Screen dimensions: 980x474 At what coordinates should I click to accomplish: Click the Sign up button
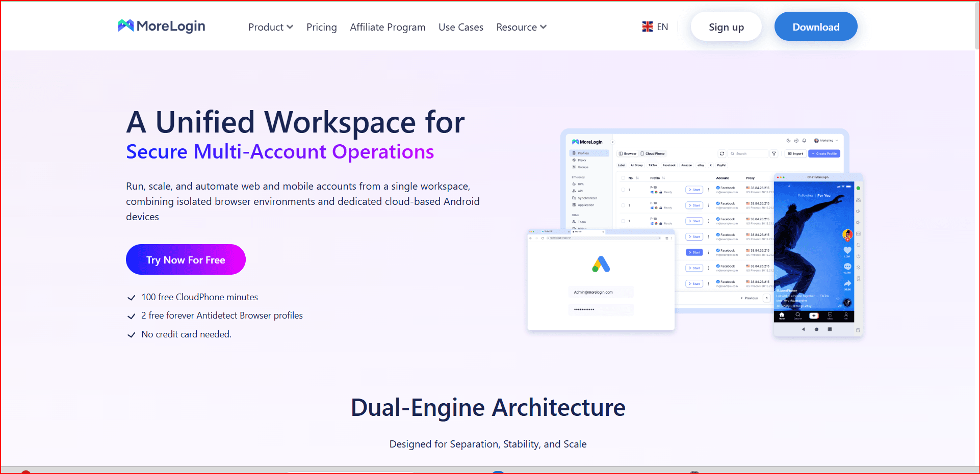726,27
